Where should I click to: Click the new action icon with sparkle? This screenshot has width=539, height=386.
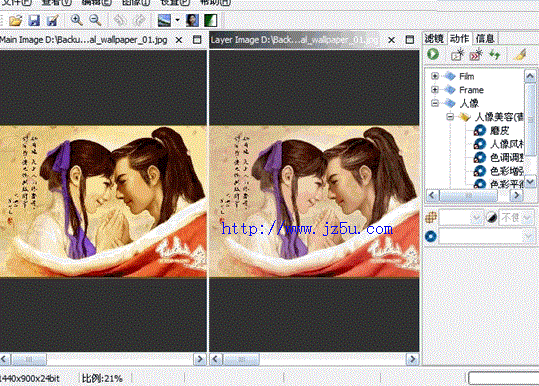click(458, 55)
